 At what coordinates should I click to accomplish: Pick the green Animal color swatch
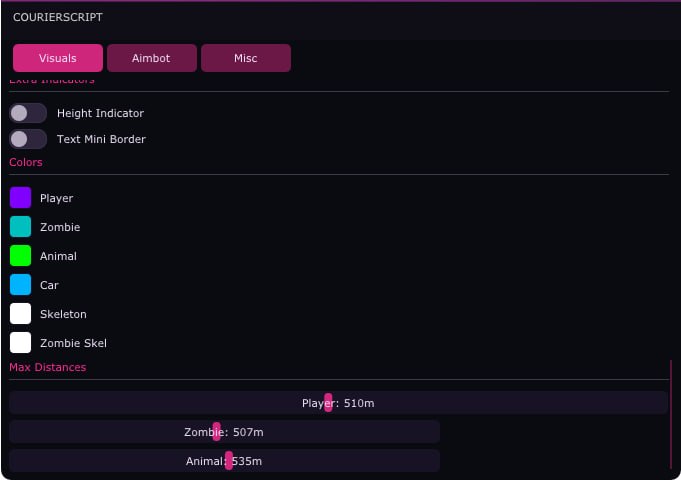click(20, 256)
